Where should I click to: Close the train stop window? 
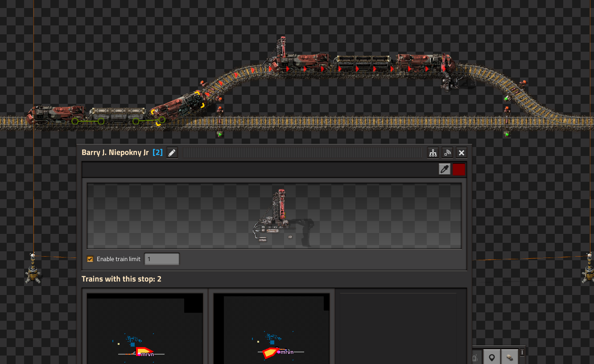[x=462, y=153]
